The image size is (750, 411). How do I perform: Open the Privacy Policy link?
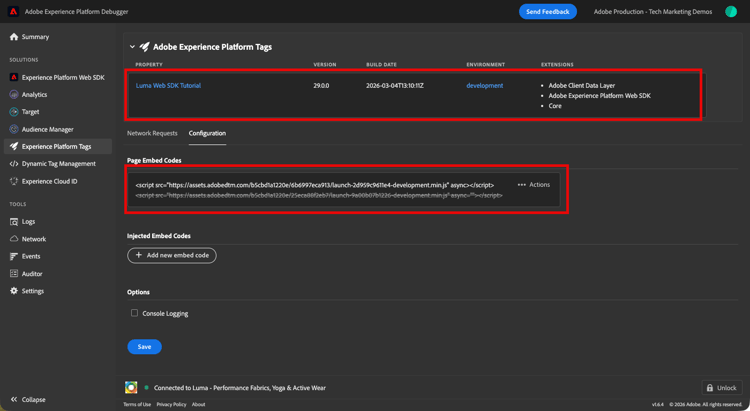(171, 404)
